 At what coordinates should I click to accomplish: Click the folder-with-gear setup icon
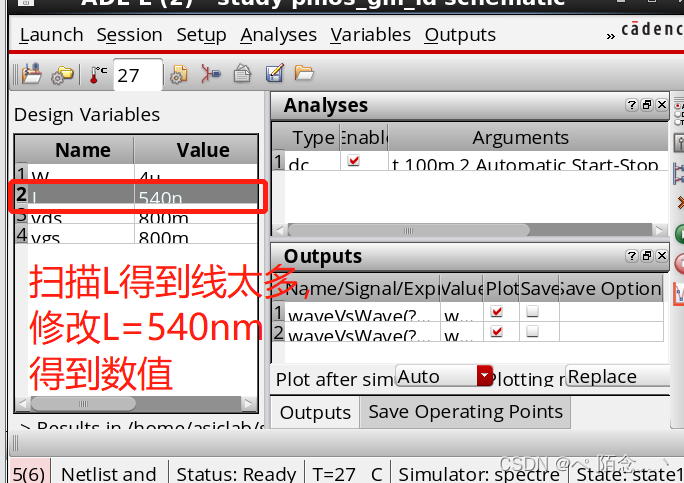click(62, 75)
